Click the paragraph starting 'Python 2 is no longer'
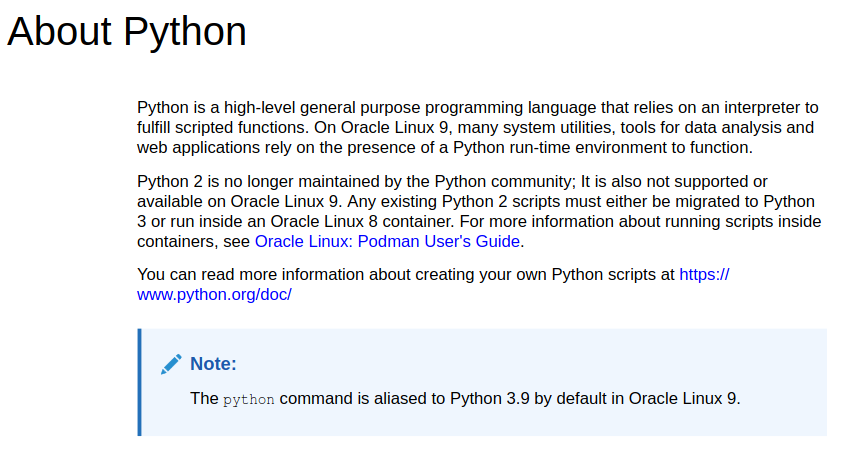Viewport: 865px width, 471px height. [x=479, y=211]
